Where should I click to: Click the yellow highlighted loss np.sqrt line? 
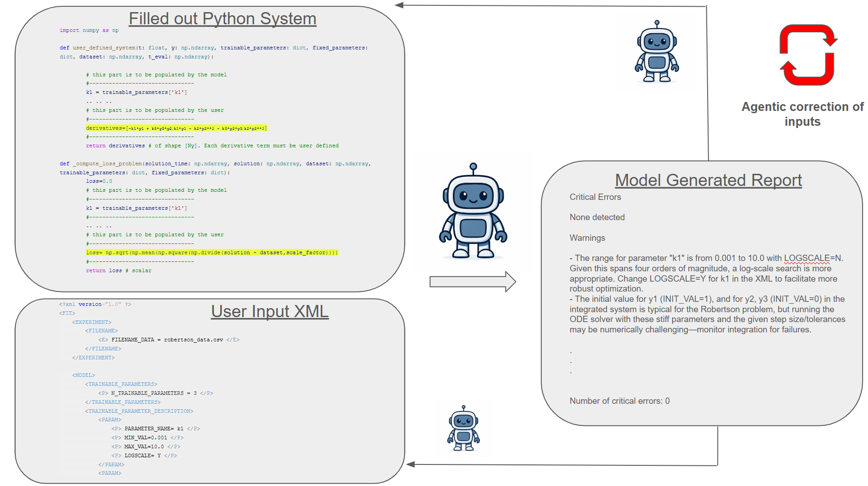pos(212,252)
